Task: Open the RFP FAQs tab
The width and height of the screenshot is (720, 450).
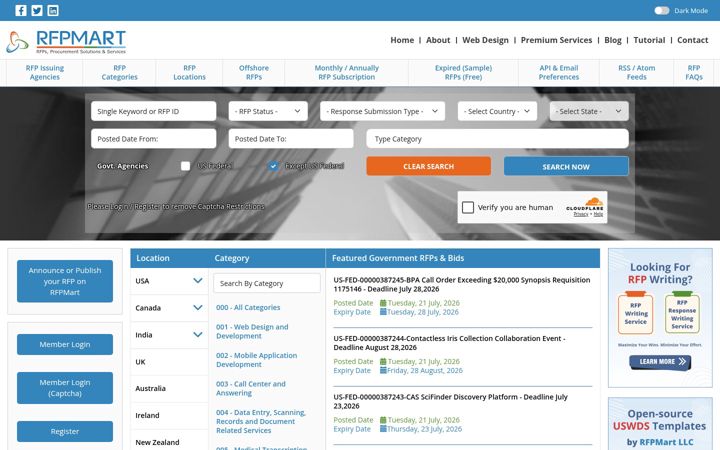Action: point(694,73)
